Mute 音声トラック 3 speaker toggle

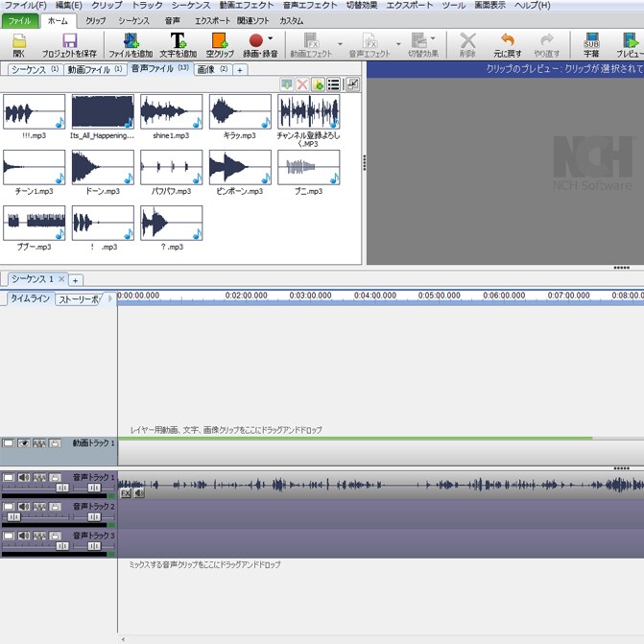point(24,536)
